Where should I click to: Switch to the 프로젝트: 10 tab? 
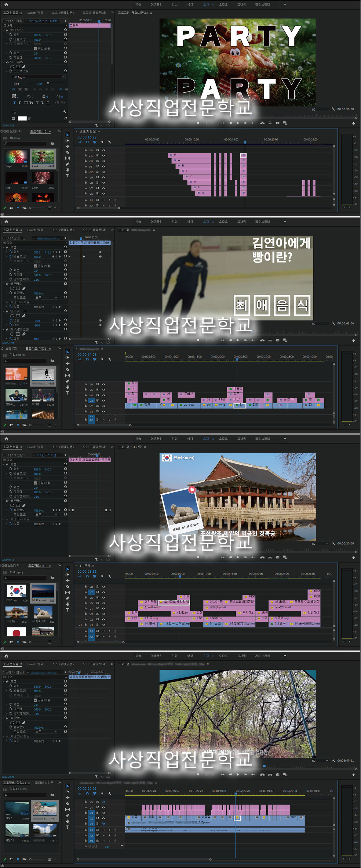38,131
